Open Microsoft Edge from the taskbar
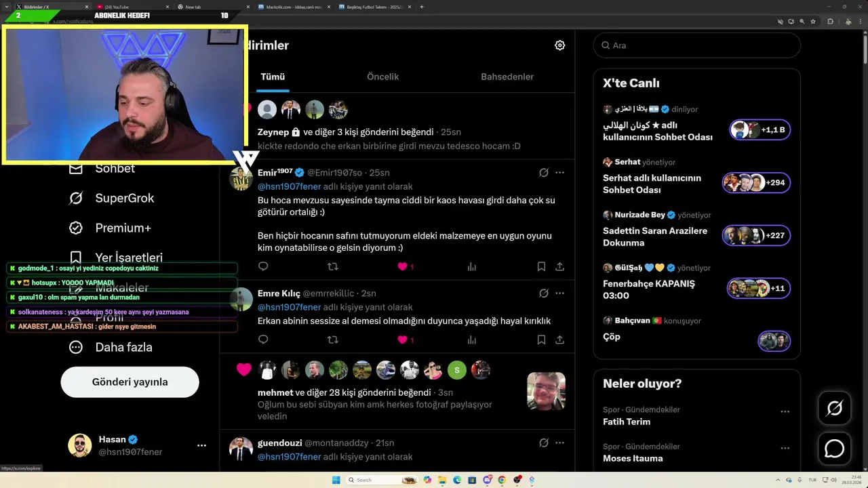868x488 pixels. [x=457, y=480]
